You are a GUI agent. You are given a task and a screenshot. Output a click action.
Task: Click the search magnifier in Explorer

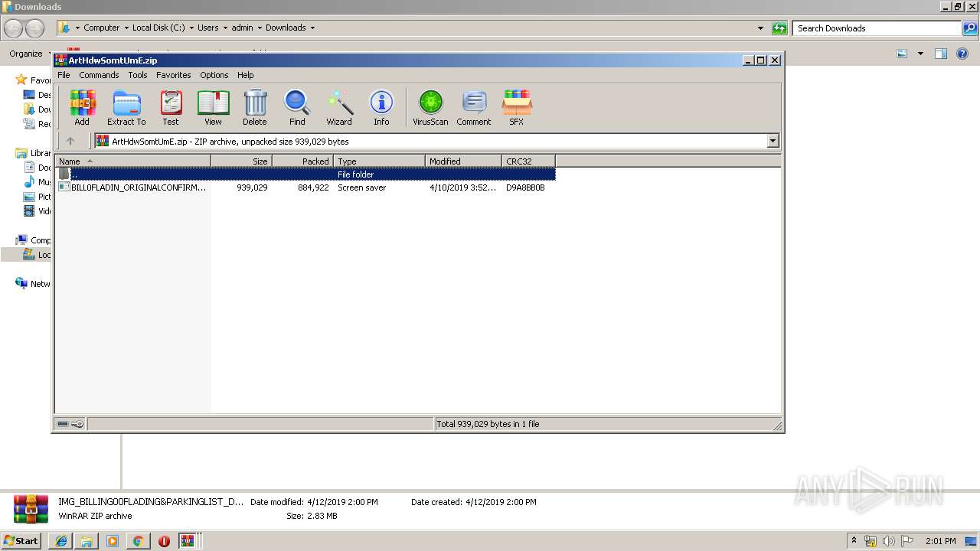point(970,28)
